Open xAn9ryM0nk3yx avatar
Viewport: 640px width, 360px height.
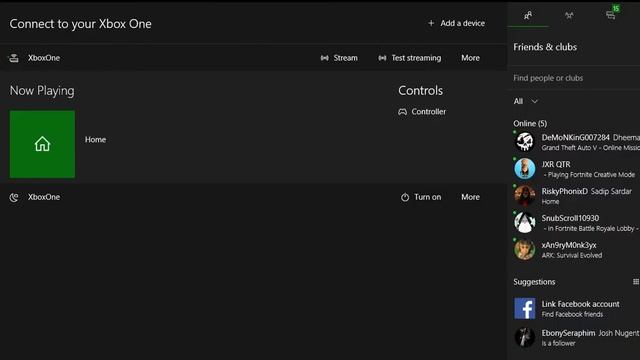(524, 250)
